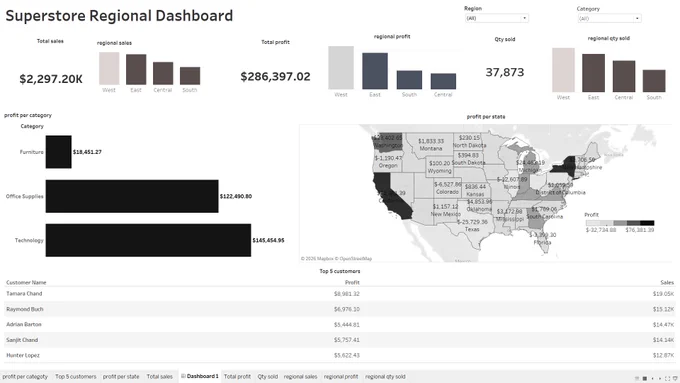Select Colorado on the profit map
The image size is (680, 383).
tap(448, 188)
